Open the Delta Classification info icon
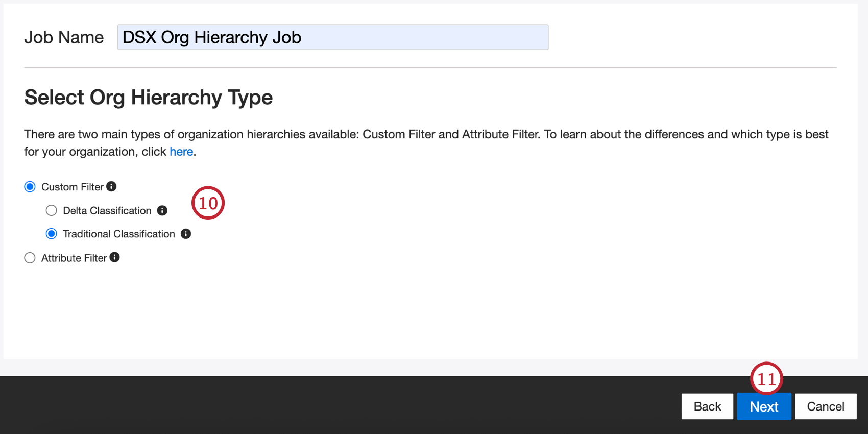The height and width of the screenshot is (434, 868). (x=162, y=210)
